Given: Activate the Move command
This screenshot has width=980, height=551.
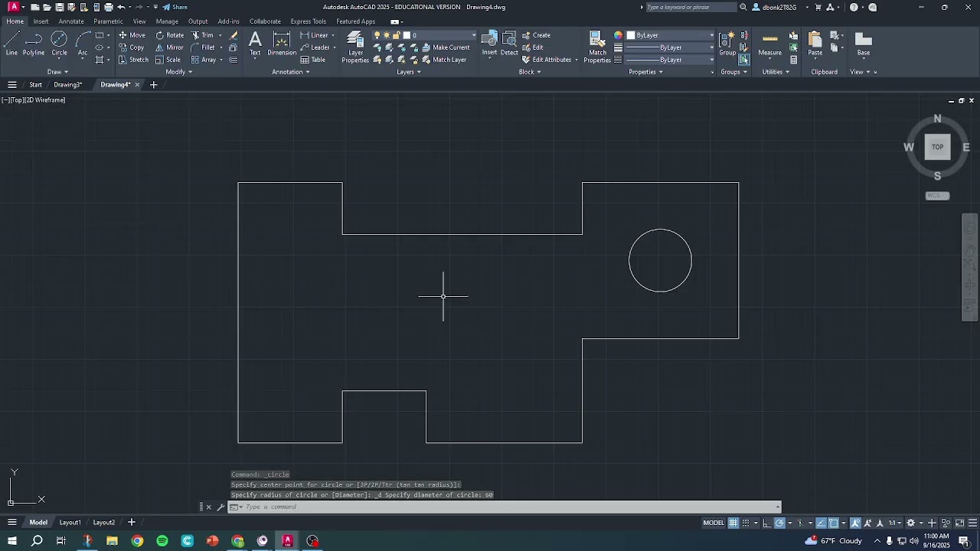Looking at the screenshot, I should click(132, 35).
